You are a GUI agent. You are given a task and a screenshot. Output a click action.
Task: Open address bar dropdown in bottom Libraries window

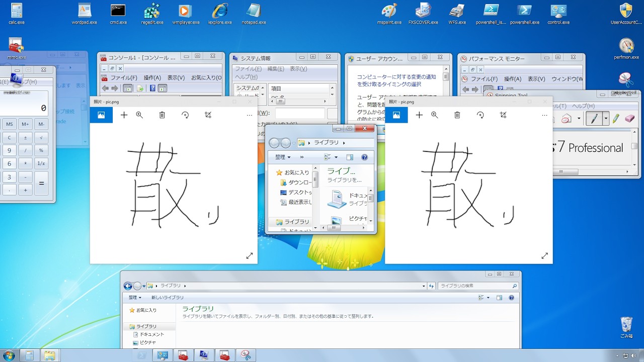(424, 286)
